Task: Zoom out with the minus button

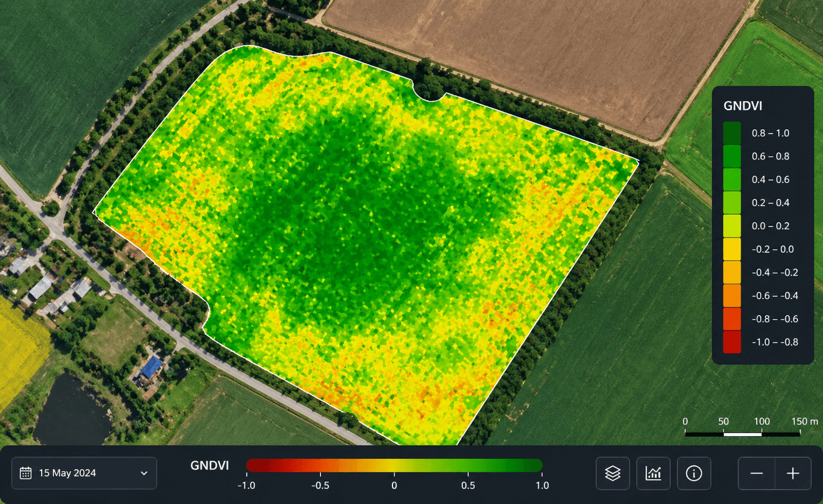Action: (x=756, y=473)
